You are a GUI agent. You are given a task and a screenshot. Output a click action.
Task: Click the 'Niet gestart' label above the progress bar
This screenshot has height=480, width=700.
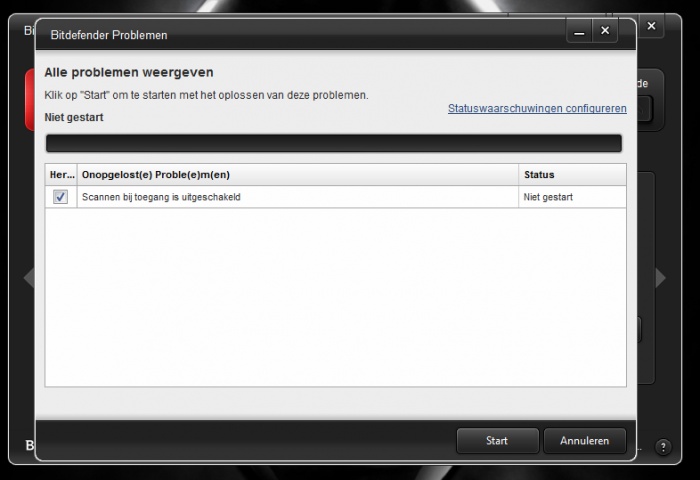(74, 117)
